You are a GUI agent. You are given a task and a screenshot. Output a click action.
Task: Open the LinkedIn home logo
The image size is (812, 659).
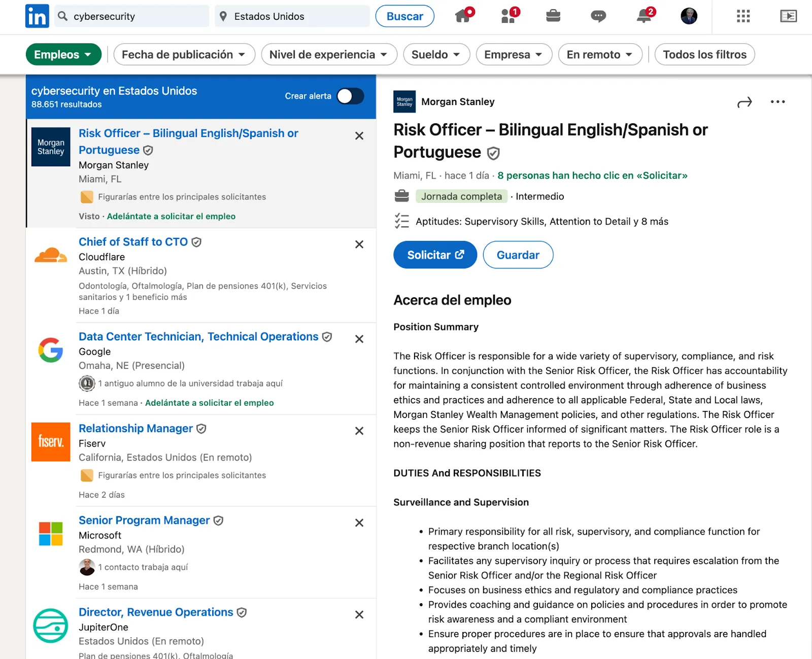coord(37,16)
